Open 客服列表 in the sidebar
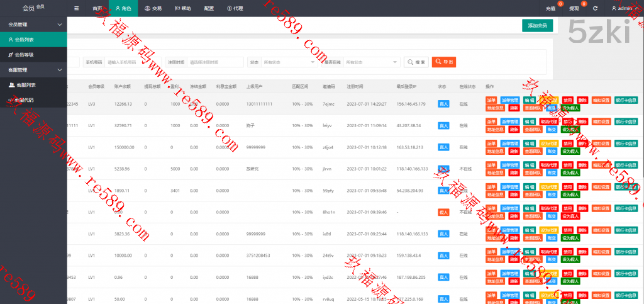Image resolution: width=644 pixels, height=304 pixels. point(25,84)
